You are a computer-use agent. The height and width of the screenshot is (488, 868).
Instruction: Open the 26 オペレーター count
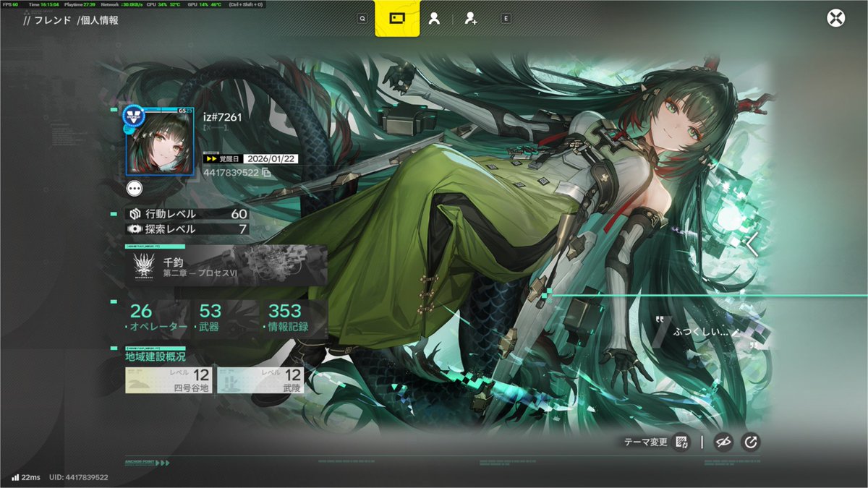pos(158,319)
